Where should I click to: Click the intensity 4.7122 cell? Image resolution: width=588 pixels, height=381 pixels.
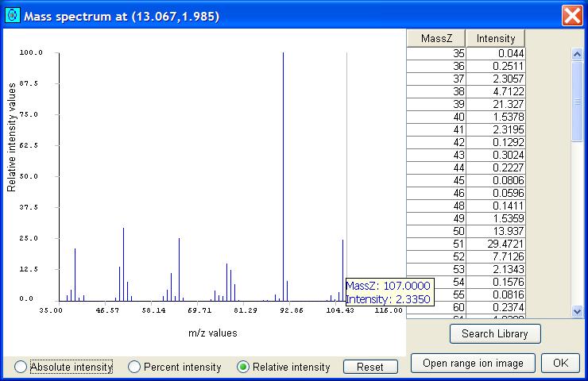(495, 91)
